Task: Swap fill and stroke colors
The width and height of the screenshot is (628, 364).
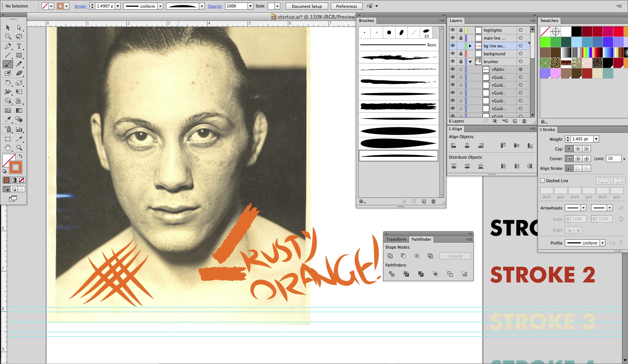Action: point(21,156)
